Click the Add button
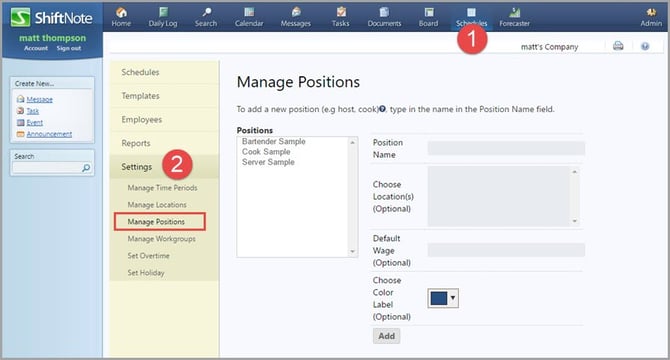This screenshot has height=360, width=670. tap(386, 336)
